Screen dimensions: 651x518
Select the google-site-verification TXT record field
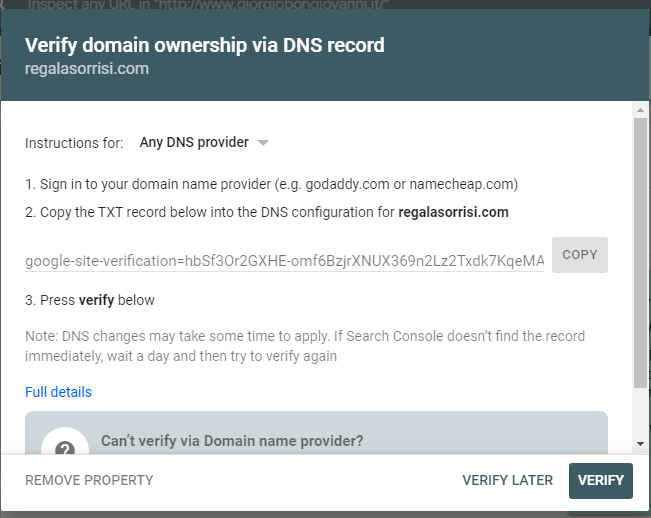pyautogui.click(x=284, y=261)
